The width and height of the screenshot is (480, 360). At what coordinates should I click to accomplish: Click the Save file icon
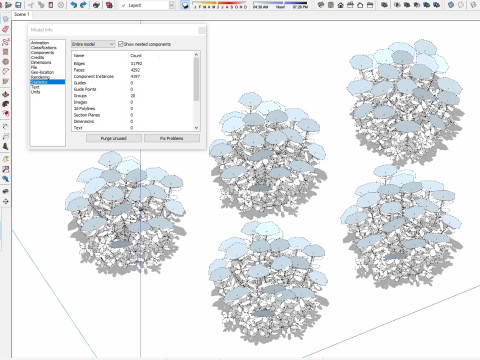click(x=18, y=5)
